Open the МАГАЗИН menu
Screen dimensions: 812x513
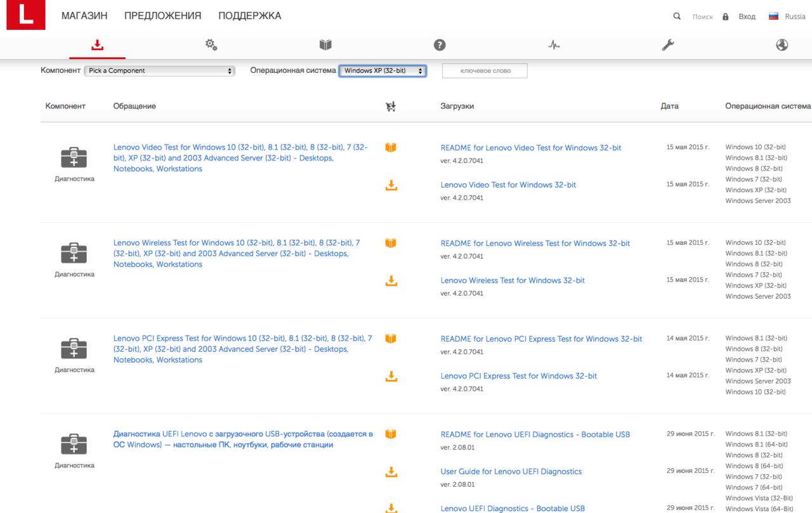coord(84,16)
